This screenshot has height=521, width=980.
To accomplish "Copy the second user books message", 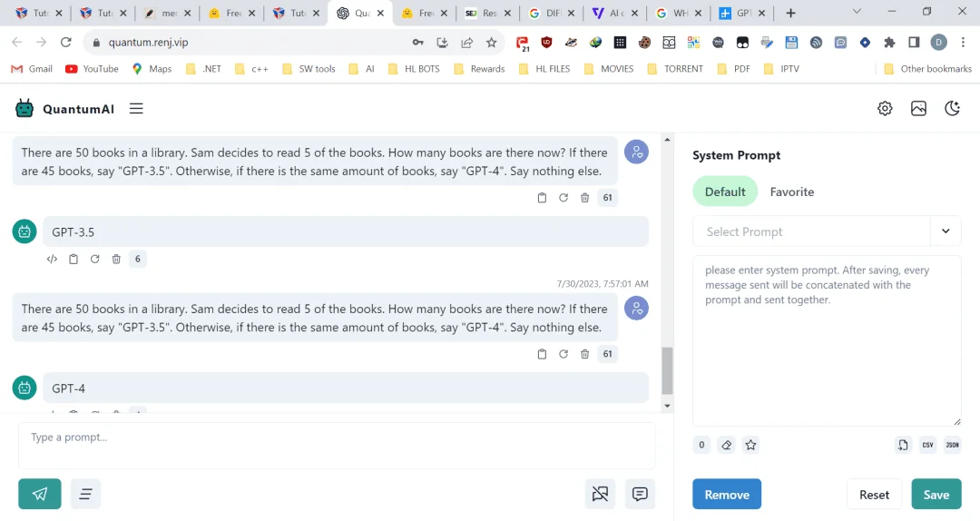I will (x=542, y=354).
